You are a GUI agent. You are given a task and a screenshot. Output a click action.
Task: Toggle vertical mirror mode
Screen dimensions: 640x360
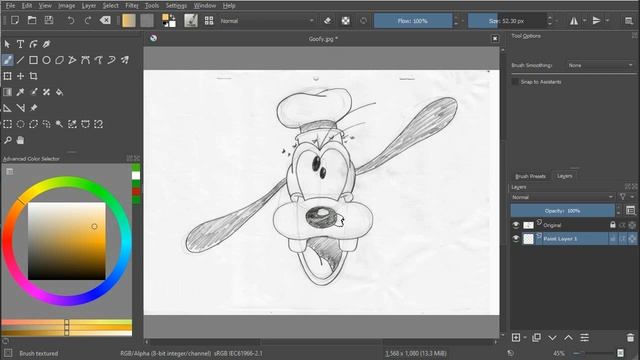pos(596,20)
